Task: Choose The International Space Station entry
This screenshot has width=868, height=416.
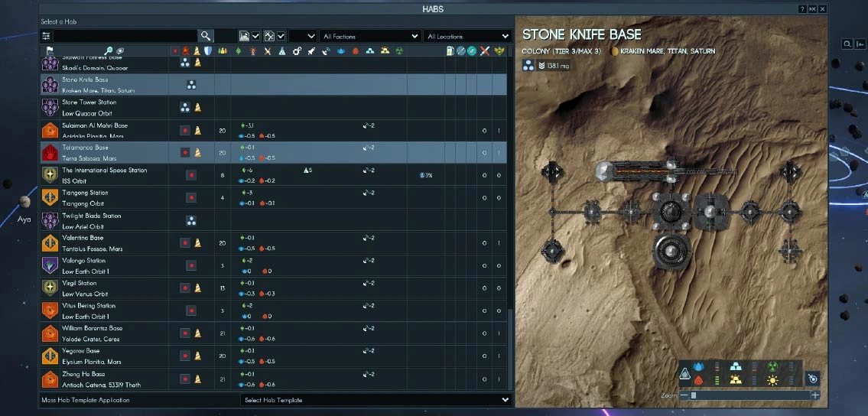Action: click(107, 175)
